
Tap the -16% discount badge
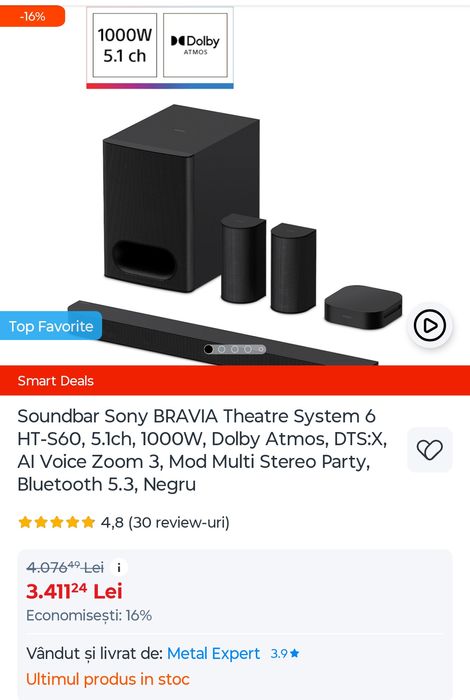(x=32, y=17)
